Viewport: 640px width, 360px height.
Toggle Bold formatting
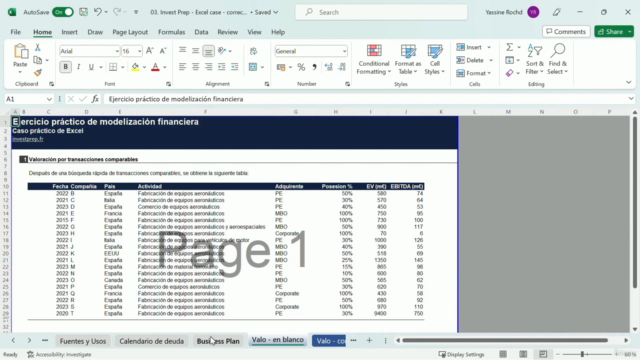click(65, 67)
